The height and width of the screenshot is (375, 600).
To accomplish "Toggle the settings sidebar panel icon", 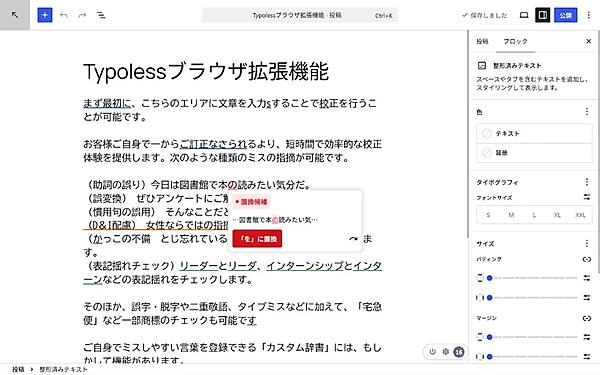I will pyautogui.click(x=543, y=15).
